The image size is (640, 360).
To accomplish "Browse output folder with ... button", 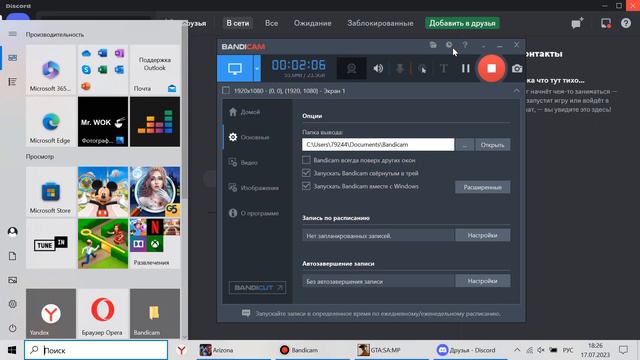I will pos(465,145).
